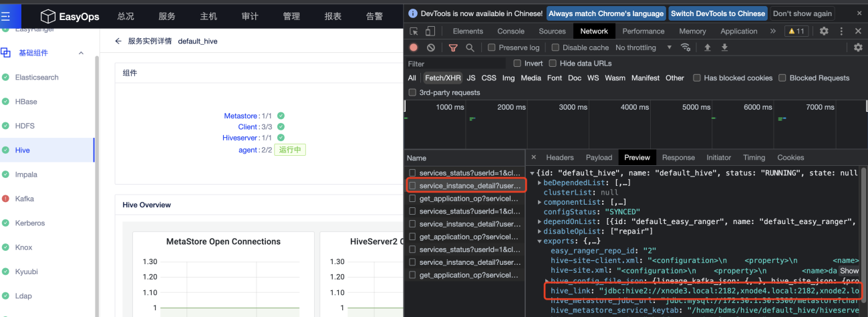The width and height of the screenshot is (868, 317).
Task: Click the warnings badge showing 11
Action: point(797,31)
